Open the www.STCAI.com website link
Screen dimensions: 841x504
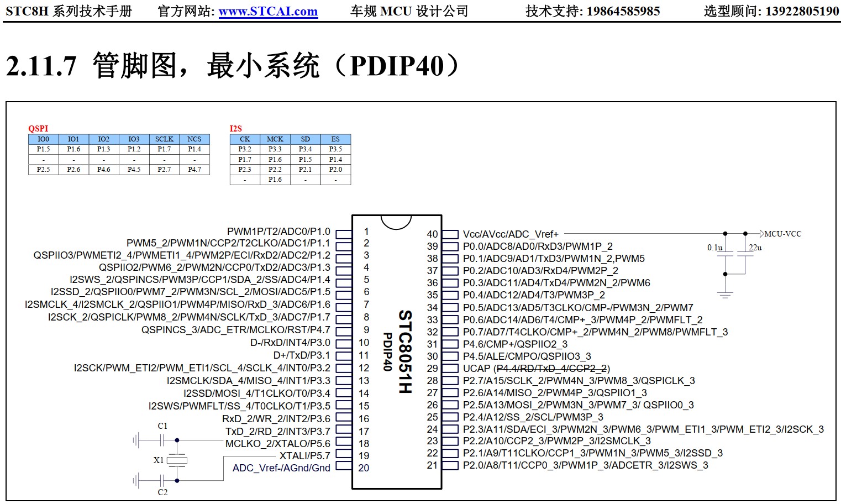point(268,11)
